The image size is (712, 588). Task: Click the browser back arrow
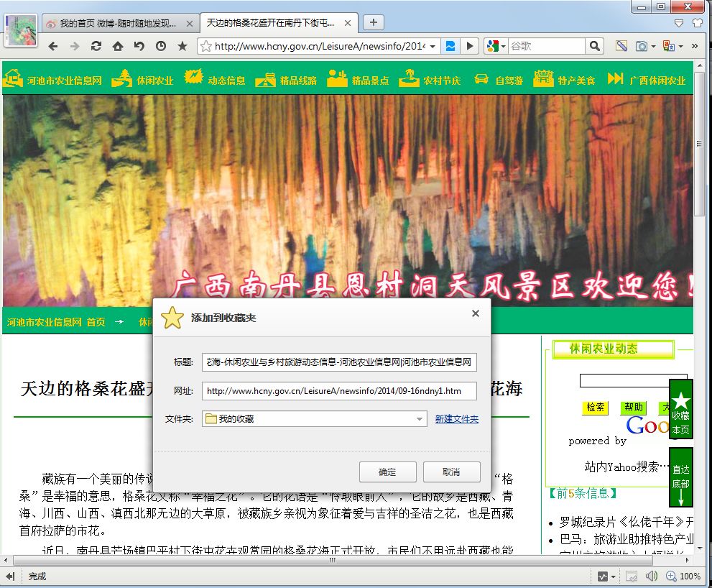[x=53, y=46]
